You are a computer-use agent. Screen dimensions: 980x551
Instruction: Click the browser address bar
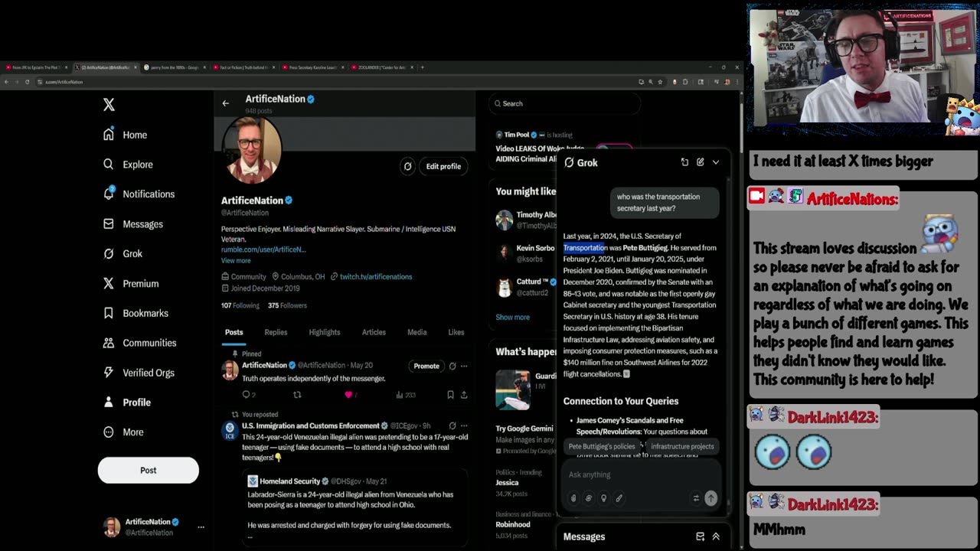(337, 82)
